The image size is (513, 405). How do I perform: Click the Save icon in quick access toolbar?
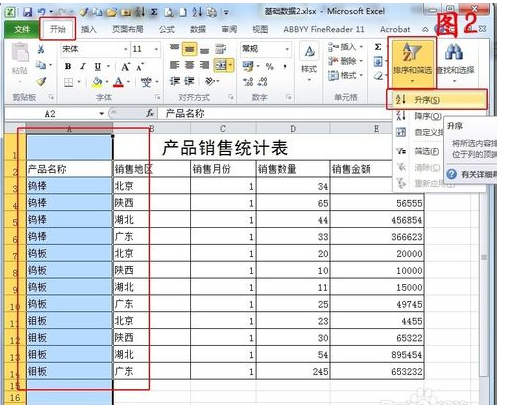pyautogui.click(x=28, y=12)
